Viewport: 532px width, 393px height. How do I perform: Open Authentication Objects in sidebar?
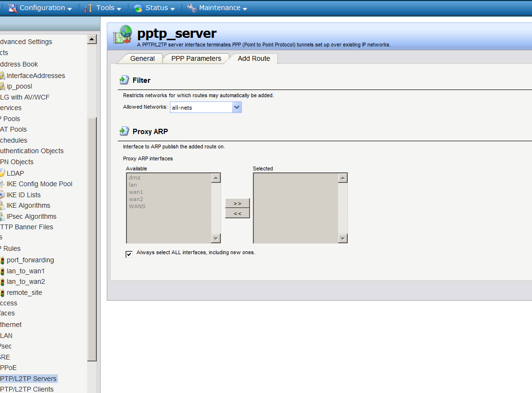(32, 151)
